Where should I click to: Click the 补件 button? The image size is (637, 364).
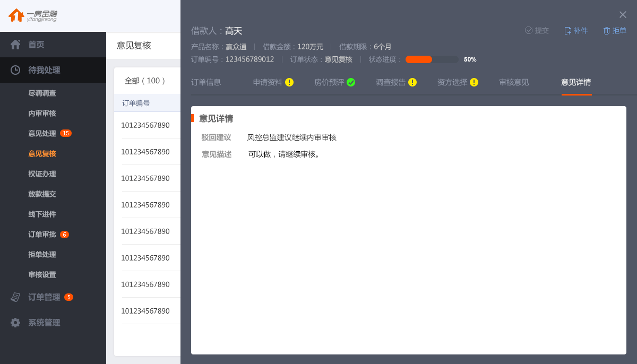pos(576,31)
